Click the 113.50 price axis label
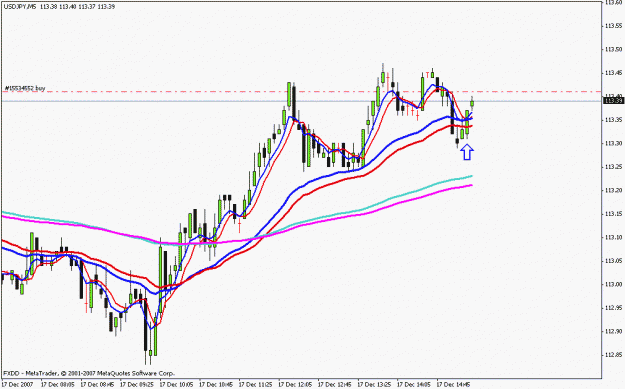The image size is (625, 389). tap(613, 49)
